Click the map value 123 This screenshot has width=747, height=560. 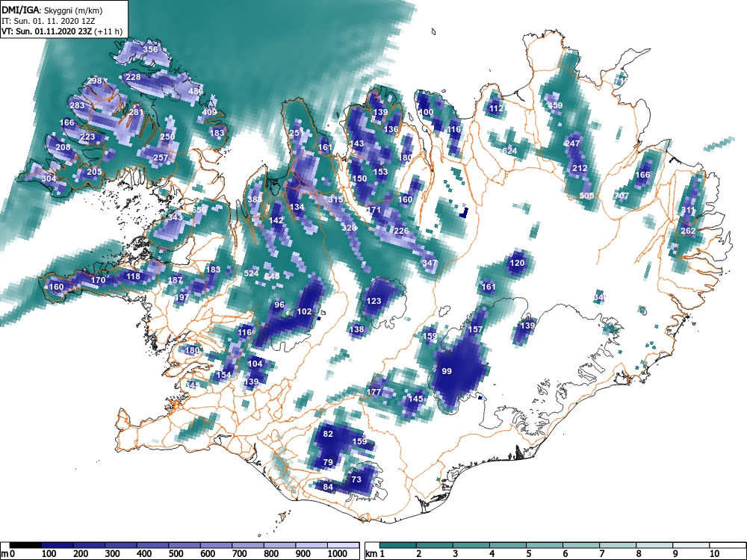[x=373, y=301]
